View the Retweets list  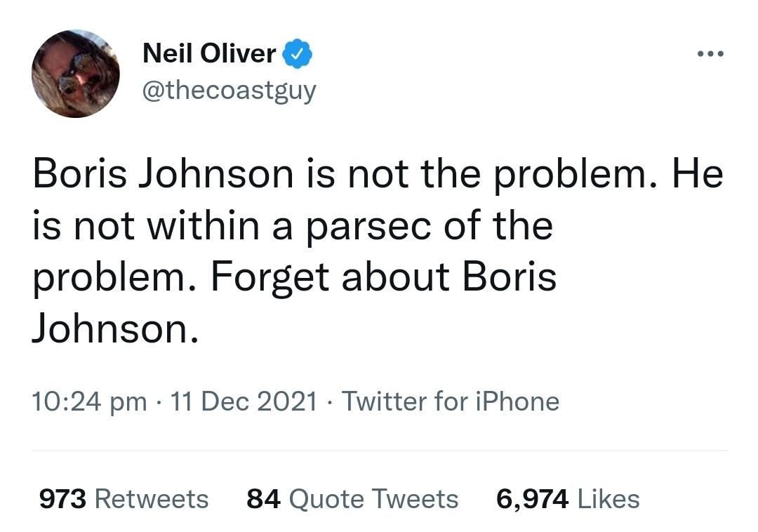coord(151,499)
